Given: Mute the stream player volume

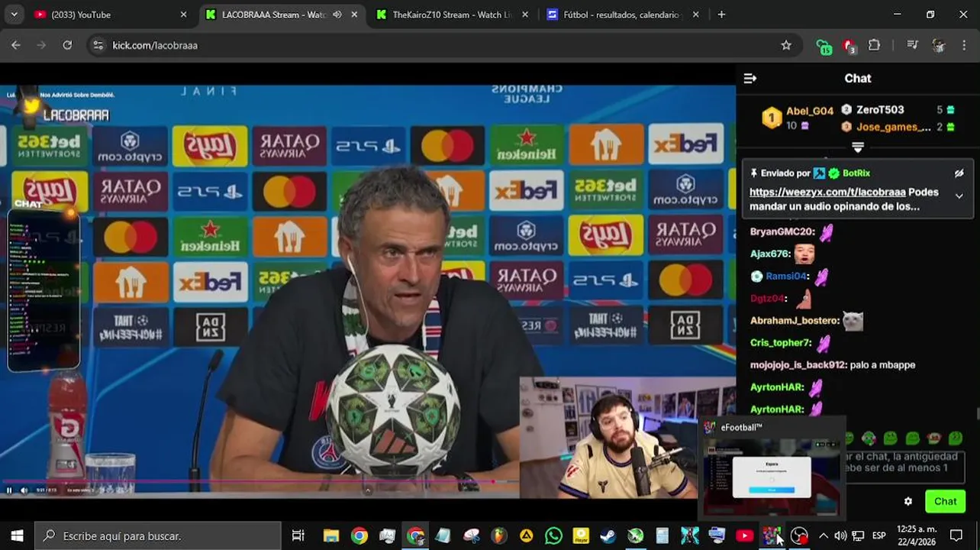Looking at the screenshot, I should (24, 490).
